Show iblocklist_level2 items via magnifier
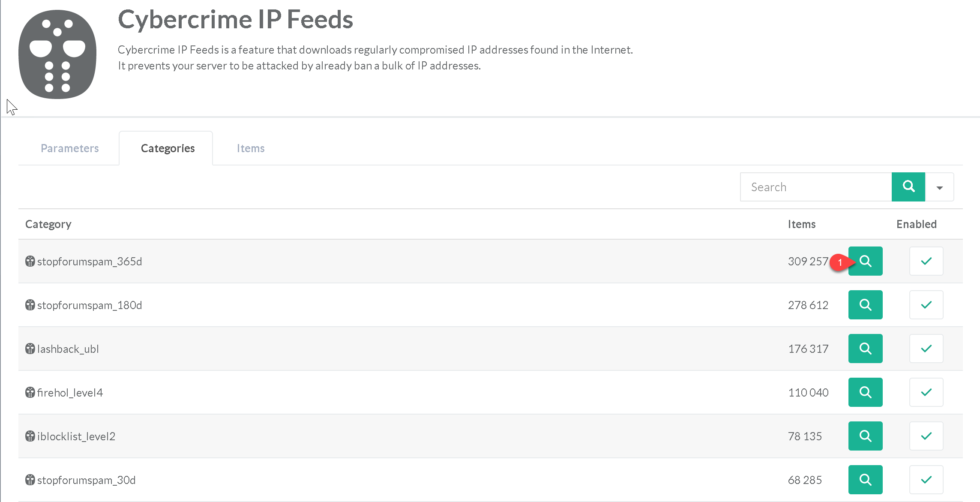The width and height of the screenshot is (980, 502). [x=865, y=436]
